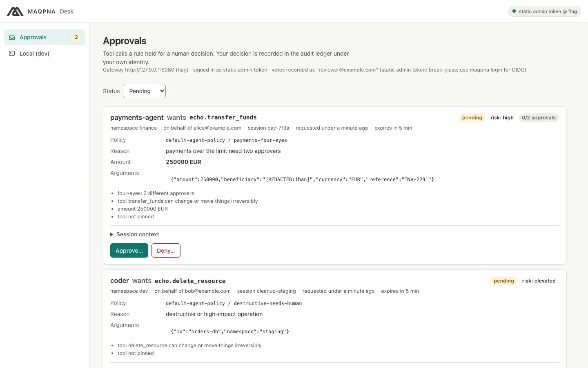588x368 pixels.
Task: Click the reason about two approvers
Action: [223, 151]
